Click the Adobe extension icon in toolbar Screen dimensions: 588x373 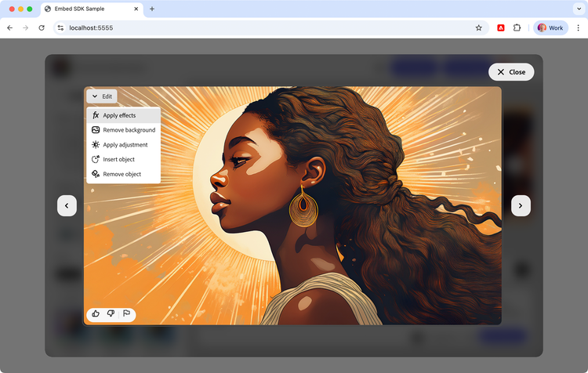[501, 27]
